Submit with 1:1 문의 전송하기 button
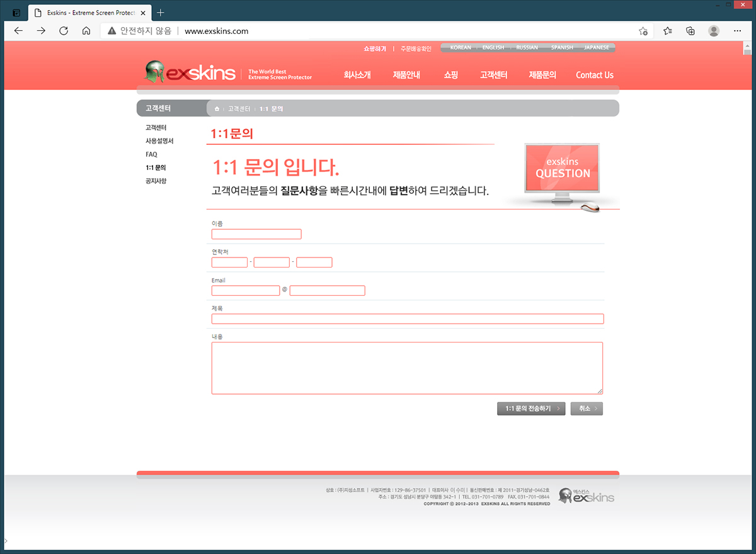This screenshot has width=756, height=554. [530, 409]
